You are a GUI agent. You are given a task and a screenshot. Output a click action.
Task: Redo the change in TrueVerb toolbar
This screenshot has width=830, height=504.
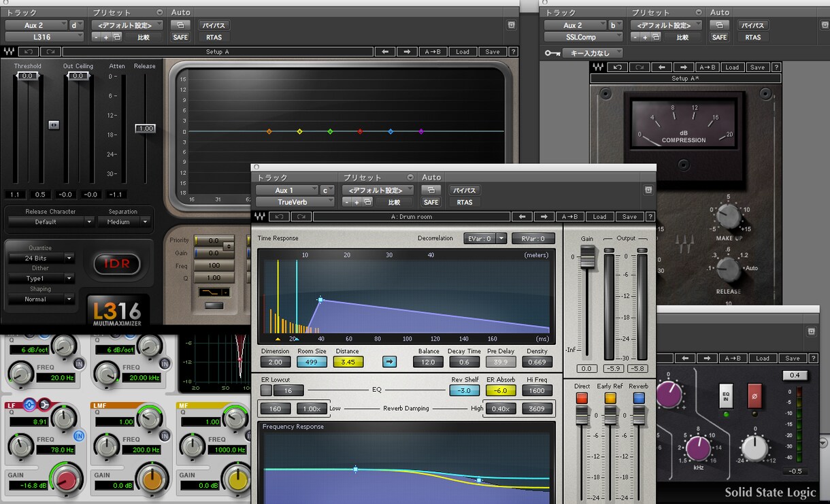(301, 217)
